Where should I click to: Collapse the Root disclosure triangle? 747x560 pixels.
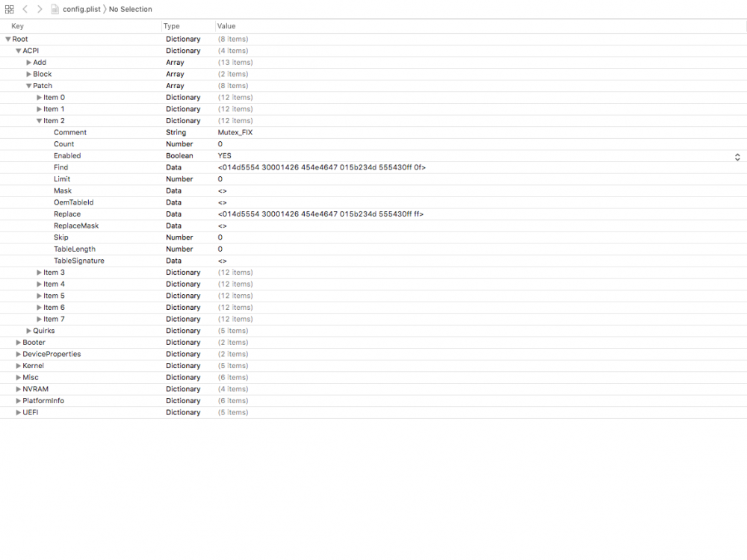[7, 39]
